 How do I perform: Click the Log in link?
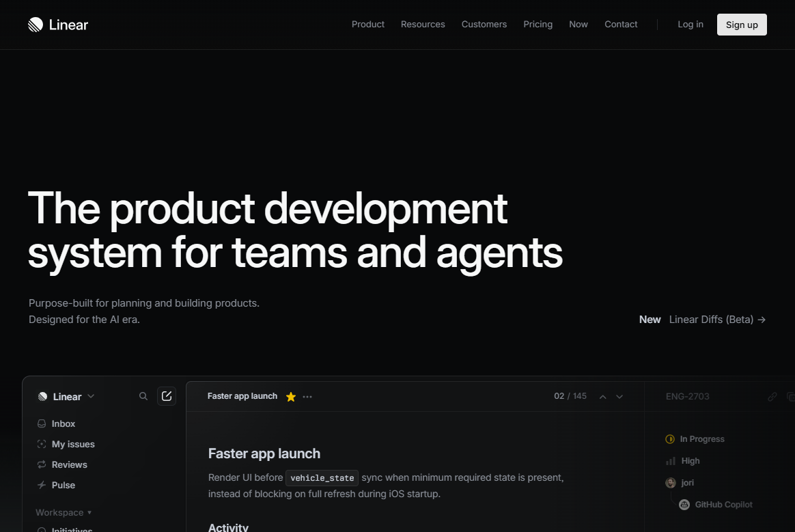pos(691,25)
